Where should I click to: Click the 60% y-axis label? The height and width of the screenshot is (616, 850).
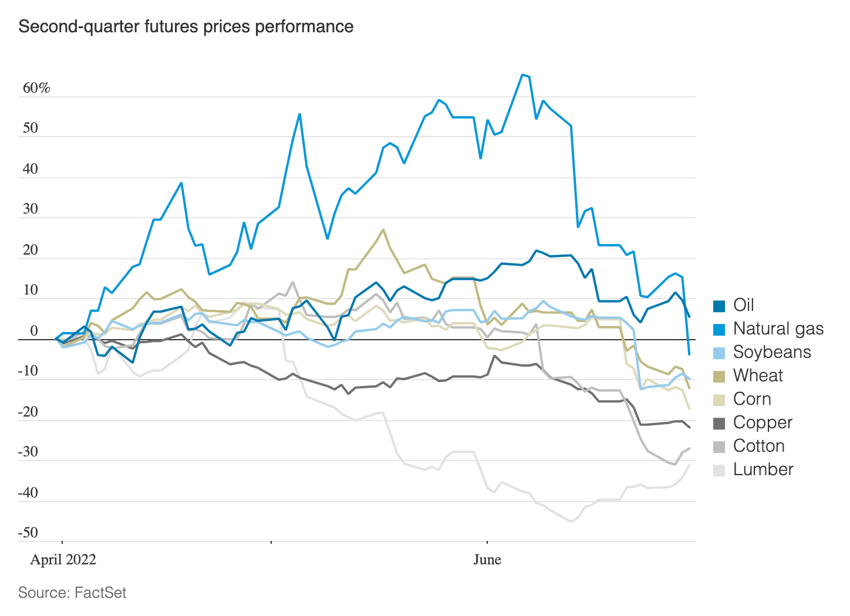coord(36,89)
